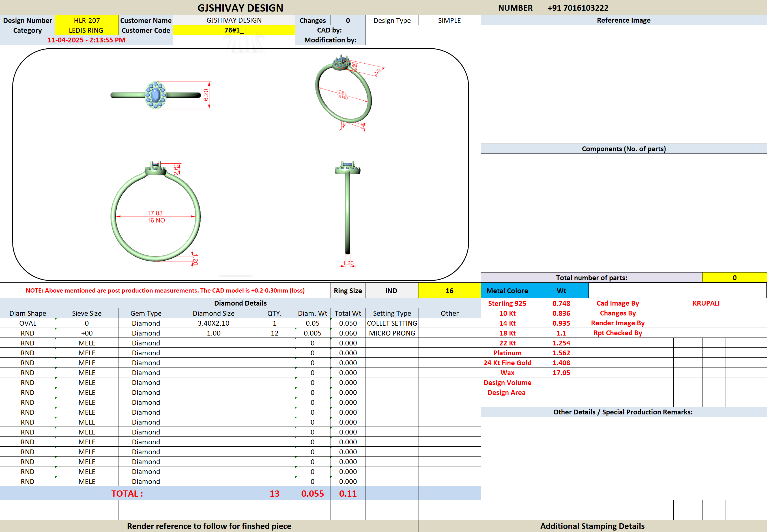Click the Changes value cell 0

click(x=348, y=20)
